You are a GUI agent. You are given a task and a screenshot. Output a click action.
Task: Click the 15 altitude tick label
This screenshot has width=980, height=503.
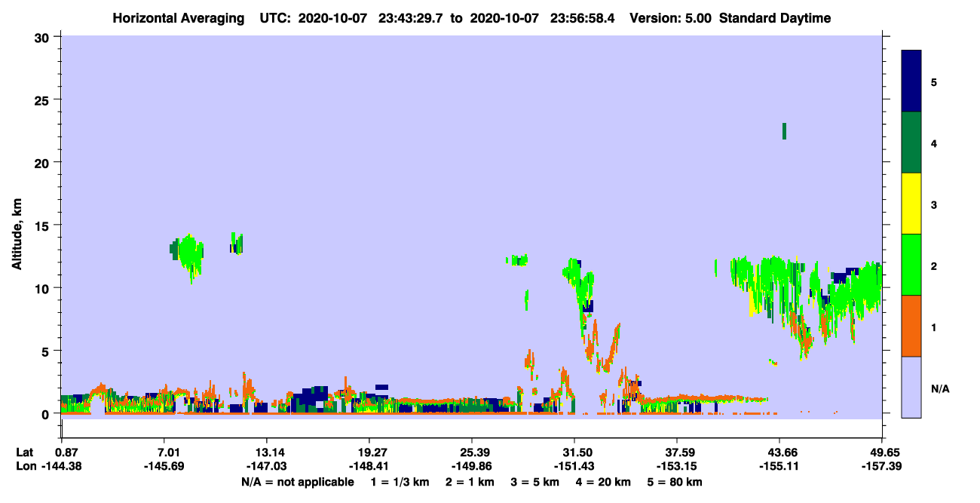(43, 225)
